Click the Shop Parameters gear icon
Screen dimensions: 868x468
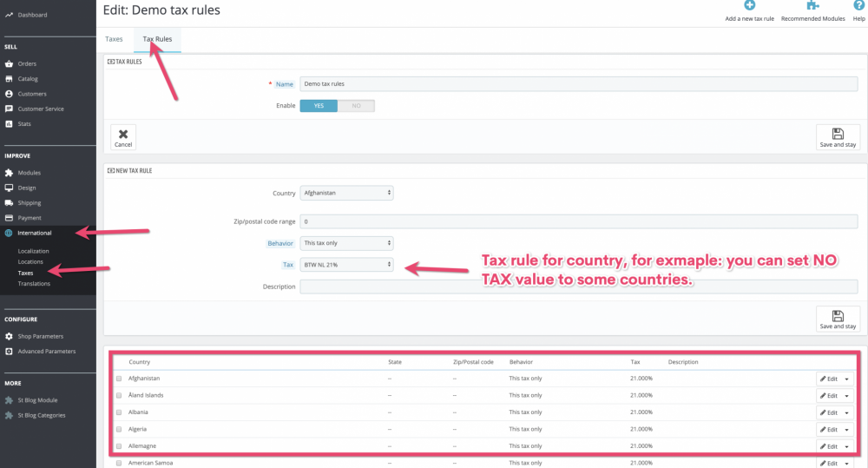9,336
